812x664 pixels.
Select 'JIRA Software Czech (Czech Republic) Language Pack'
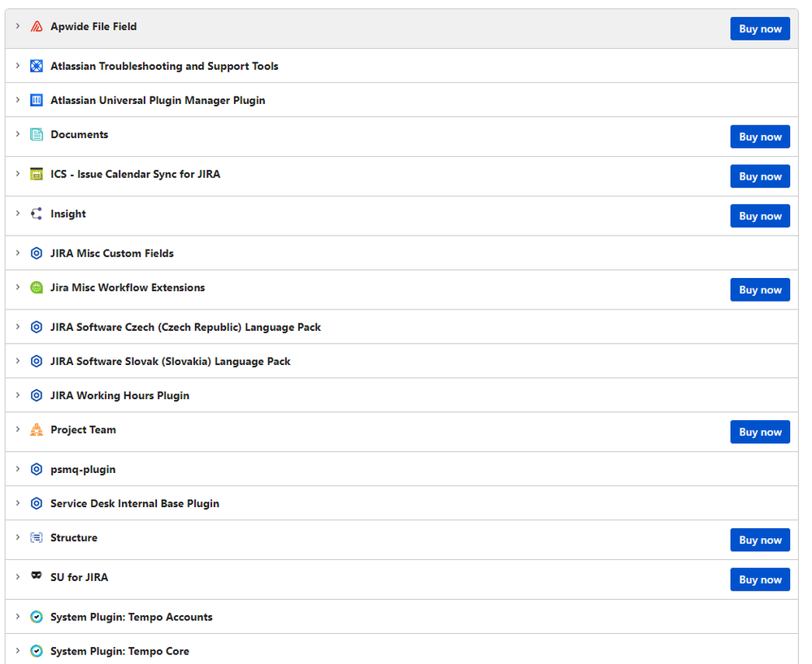point(185,328)
